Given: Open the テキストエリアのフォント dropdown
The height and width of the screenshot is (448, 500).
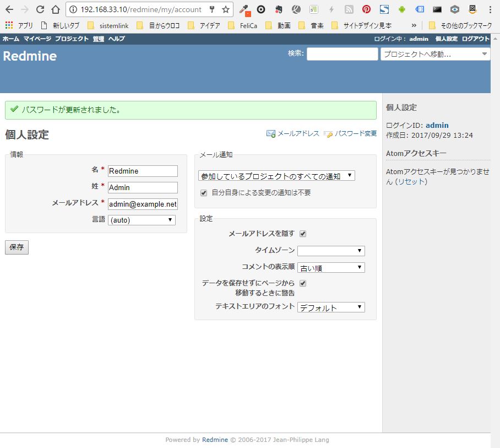Looking at the screenshot, I should coord(331,307).
